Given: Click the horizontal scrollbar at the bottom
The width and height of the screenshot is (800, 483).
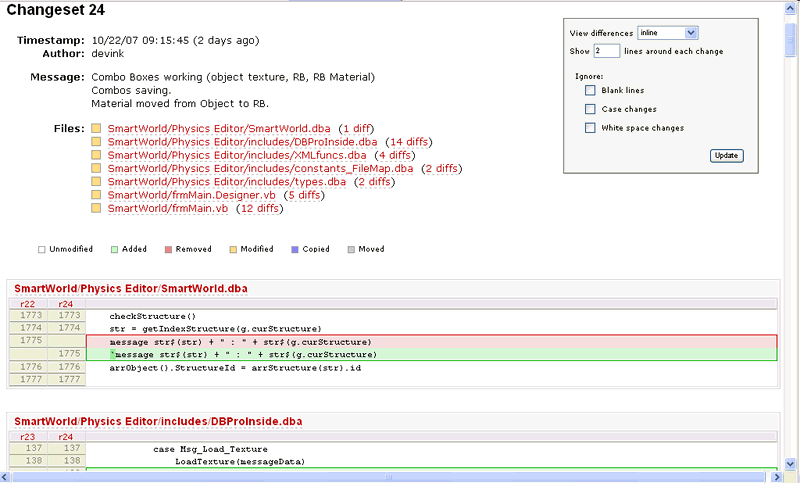Looking at the screenshot, I should click(x=390, y=477).
